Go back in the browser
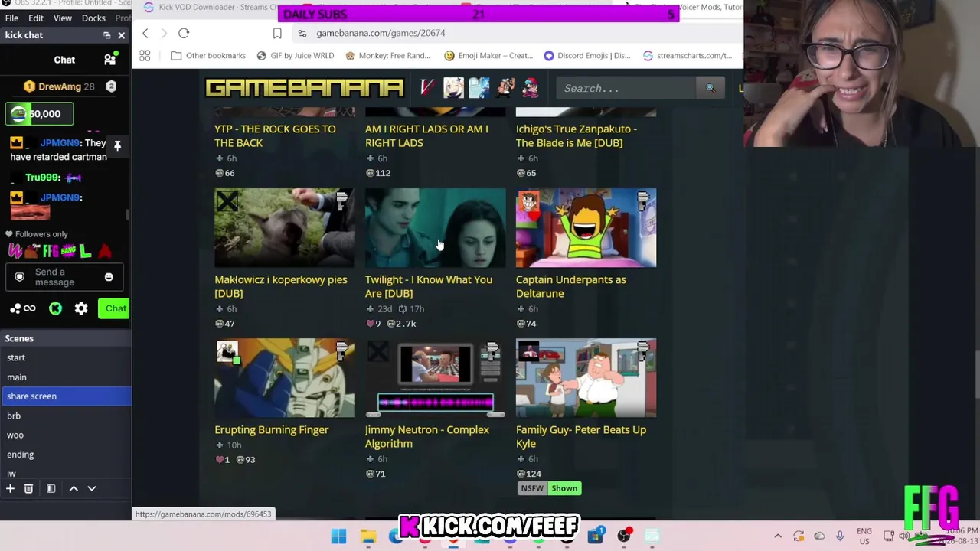The height and width of the screenshot is (551, 980). pyautogui.click(x=145, y=33)
